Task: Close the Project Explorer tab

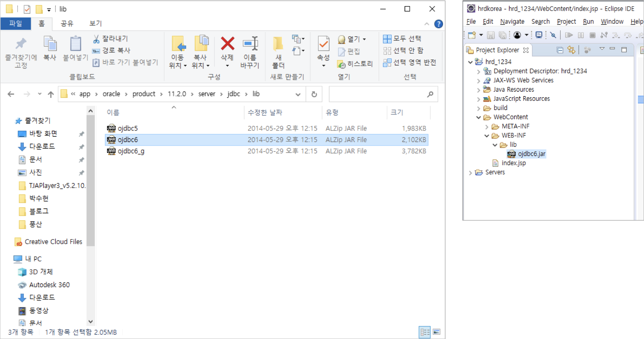Action: tap(526, 50)
